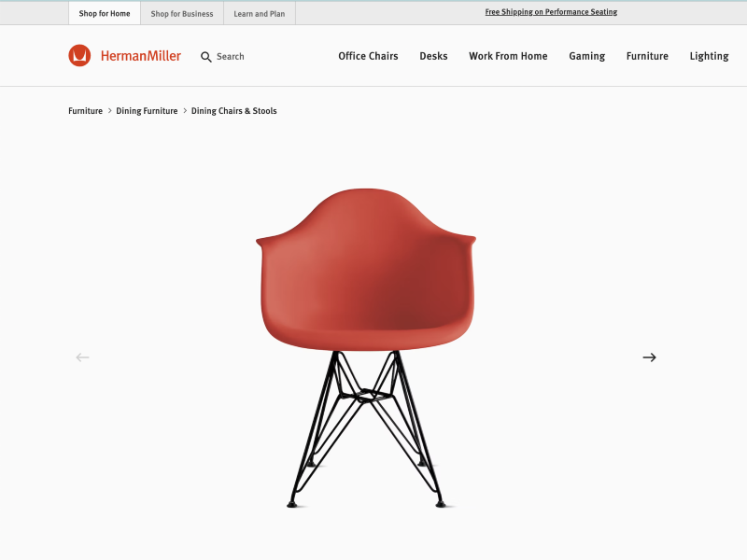Image resolution: width=747 pixels, height=560 pixels.
Task: Open the Desks menu
Action: 433,56
